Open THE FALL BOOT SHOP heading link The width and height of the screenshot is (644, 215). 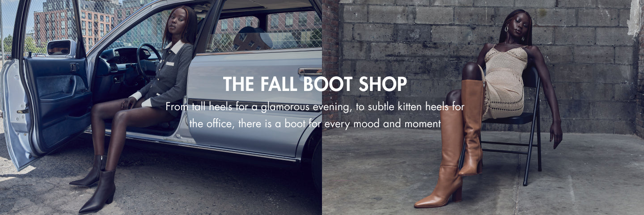[x=315, y=84]
